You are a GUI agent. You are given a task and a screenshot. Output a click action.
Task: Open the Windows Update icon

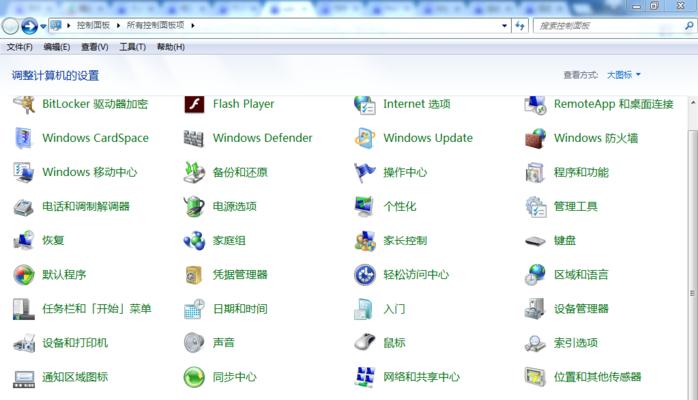(365, 138)
